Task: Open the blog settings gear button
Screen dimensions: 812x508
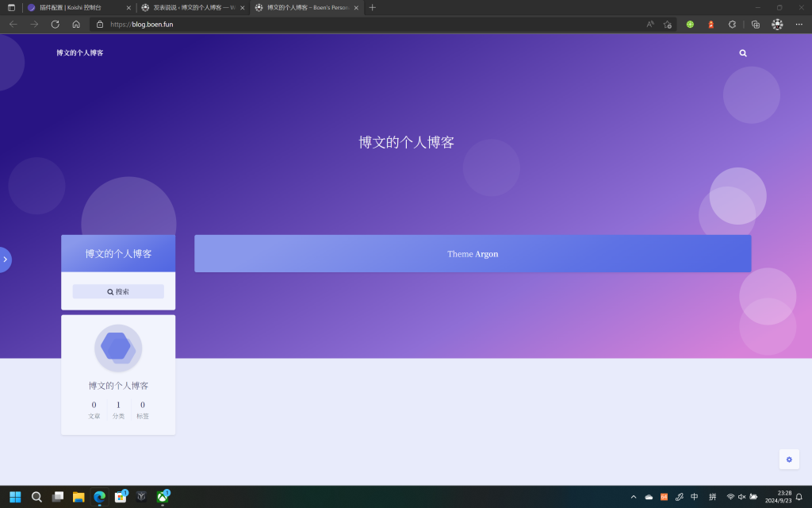Action: (x=789, y=460)
